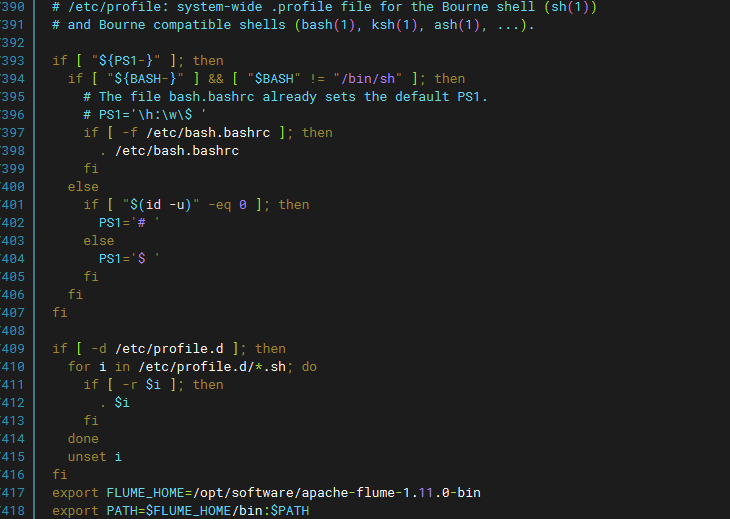
Task: Click the '"$BASH" != "/bin/sh"' condition line
Action: coord(266,79)
